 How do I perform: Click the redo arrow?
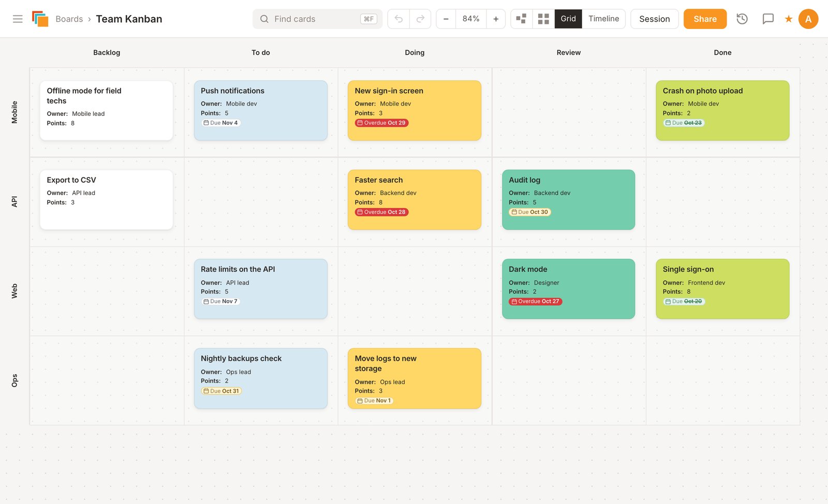pyautogui.click(x=420, y=19)
